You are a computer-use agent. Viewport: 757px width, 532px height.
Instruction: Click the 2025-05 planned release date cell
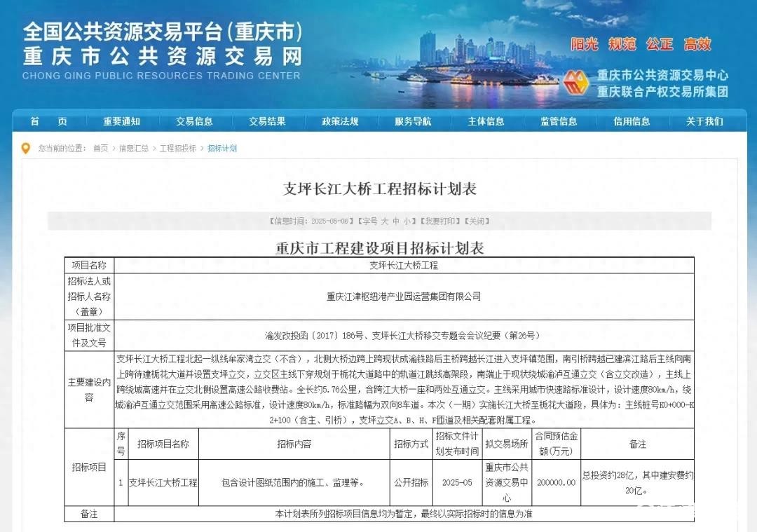pos(457,482)
